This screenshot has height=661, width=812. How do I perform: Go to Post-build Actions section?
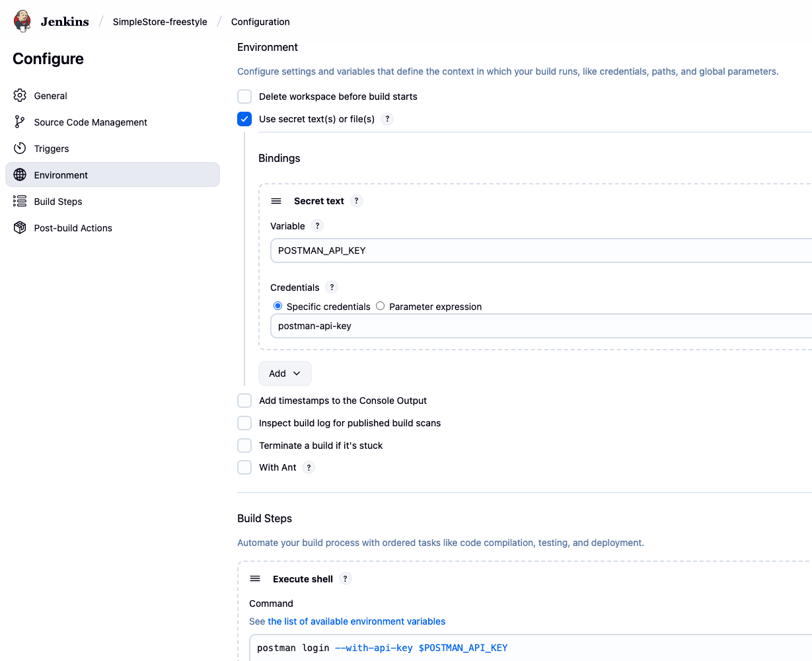[112, 227]
